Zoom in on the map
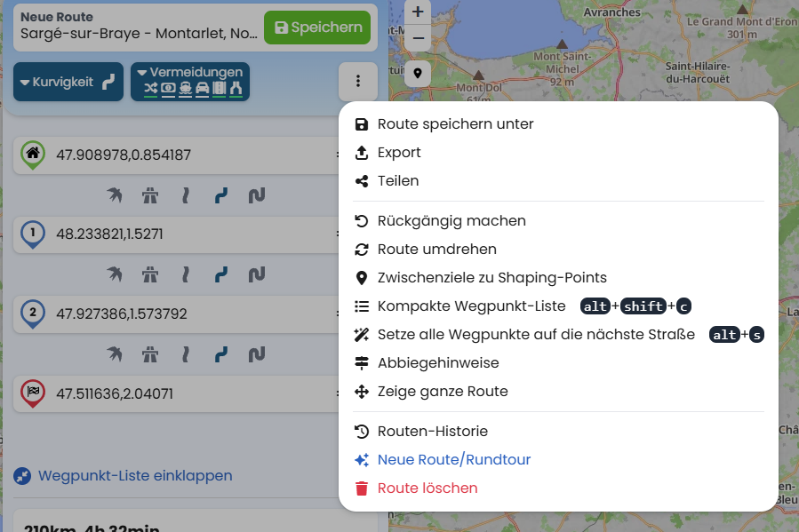This screenshot has height=532, width=799. click(417, 12)
